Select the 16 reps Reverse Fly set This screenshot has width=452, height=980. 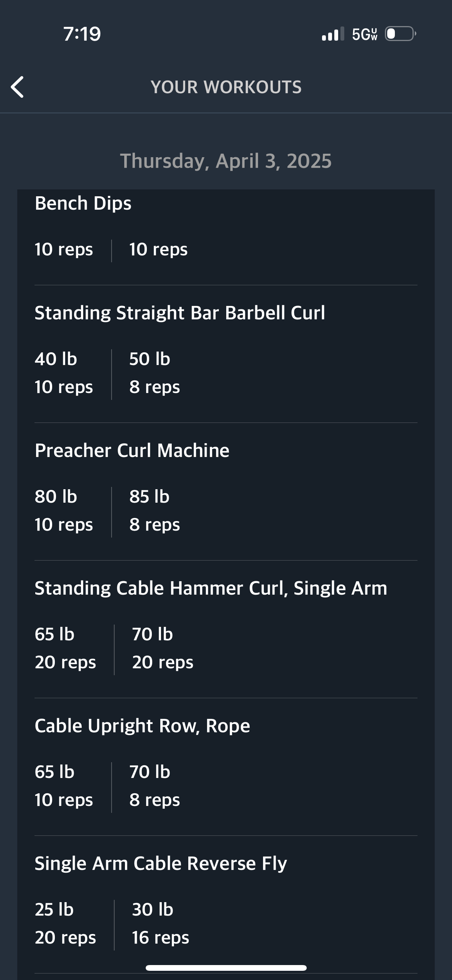tap(160, 938)
